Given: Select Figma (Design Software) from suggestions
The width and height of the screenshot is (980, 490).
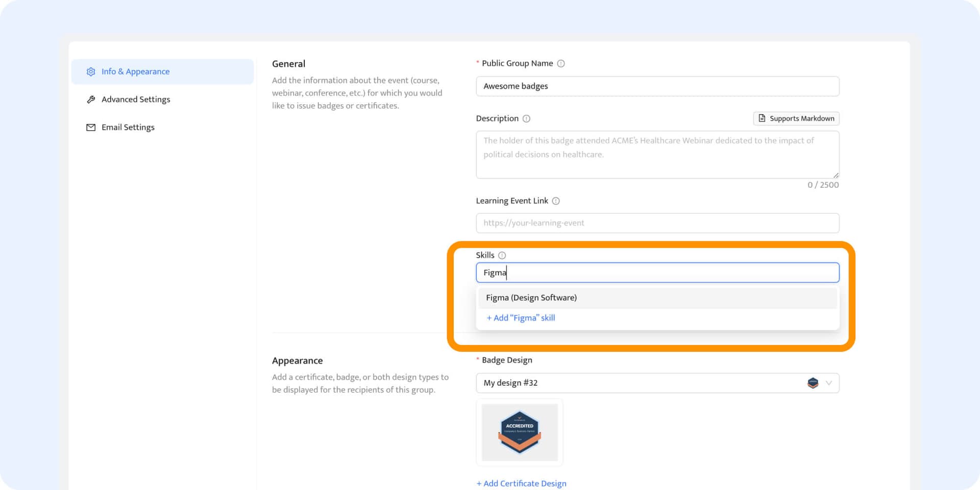Looking at the screenshot, I should click(x=530, y=298).
